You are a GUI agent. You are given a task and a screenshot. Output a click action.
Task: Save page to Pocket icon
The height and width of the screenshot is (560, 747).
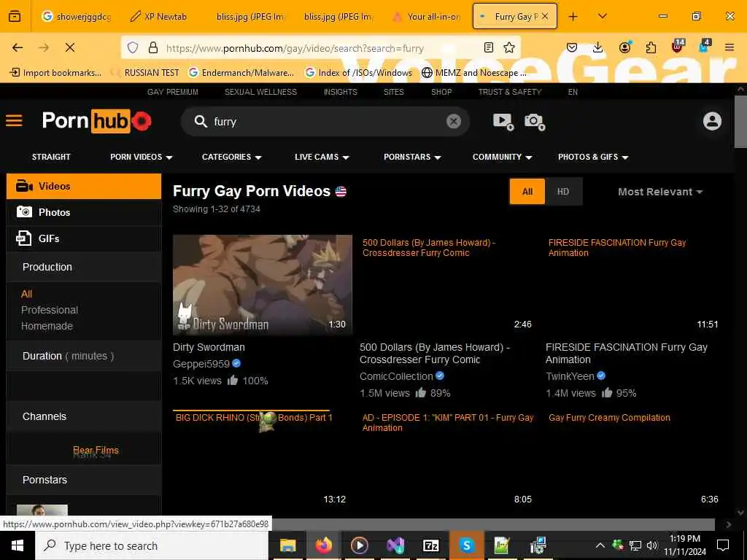click(572, 47)
